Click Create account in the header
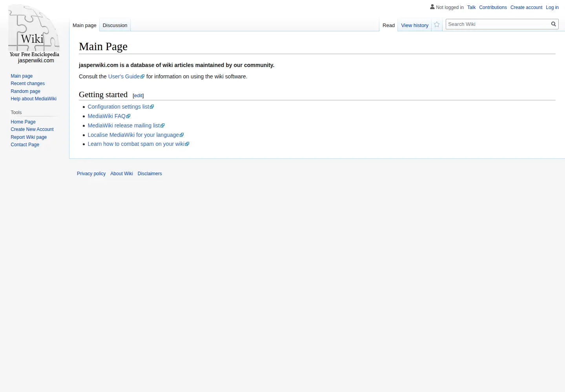 (526, 7)
